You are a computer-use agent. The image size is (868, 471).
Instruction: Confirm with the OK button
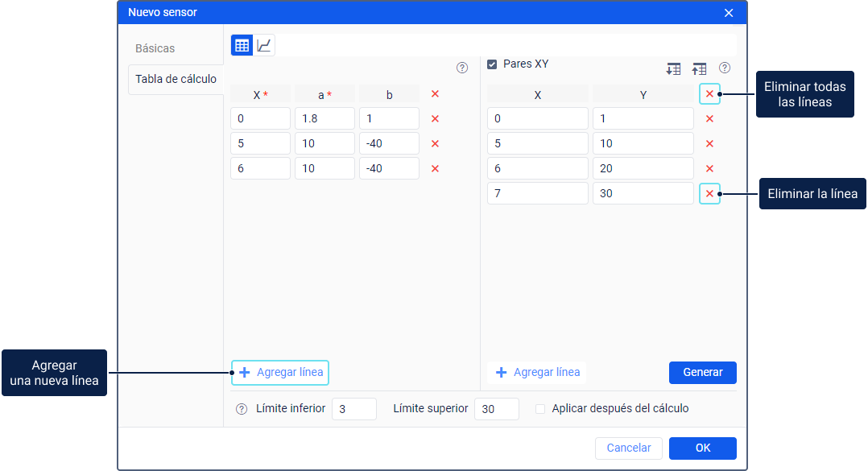click(x=702, y=448)
